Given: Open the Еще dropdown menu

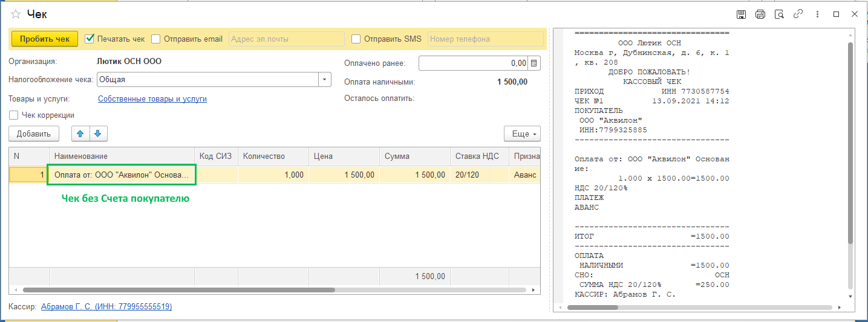Looking at the screenshot, I should coord(522,134).
